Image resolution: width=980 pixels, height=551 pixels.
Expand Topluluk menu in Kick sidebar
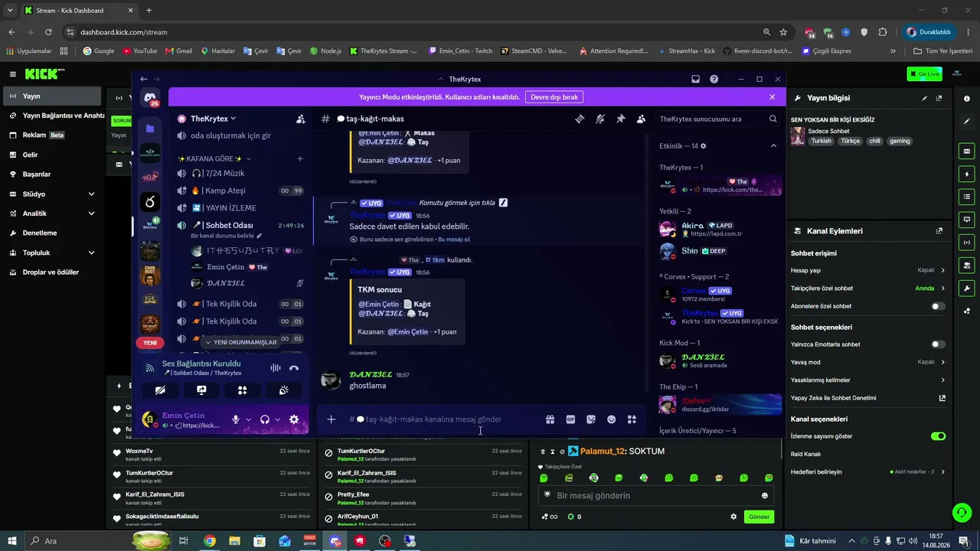click(91, 253)
